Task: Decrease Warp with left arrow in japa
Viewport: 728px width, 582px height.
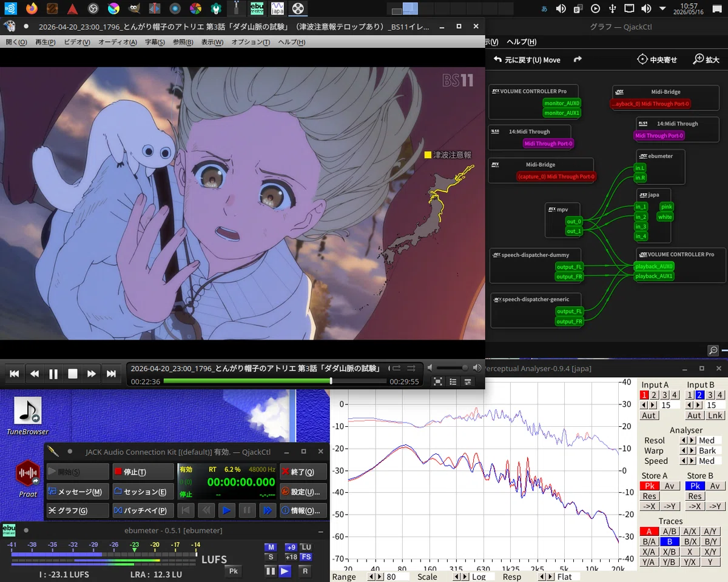Action: pos(683,451)
